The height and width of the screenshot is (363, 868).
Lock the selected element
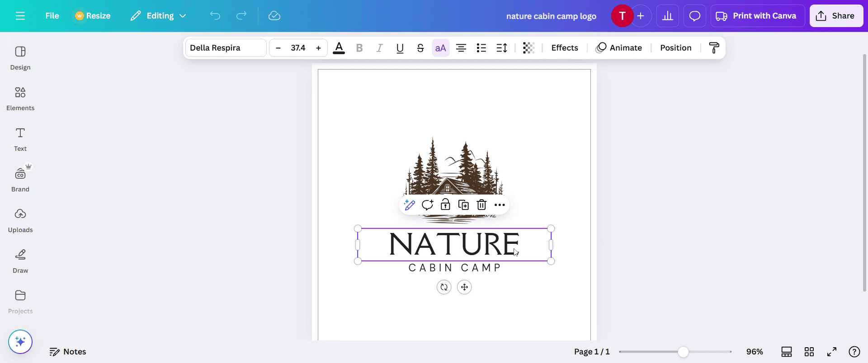(x=445, y=205)
